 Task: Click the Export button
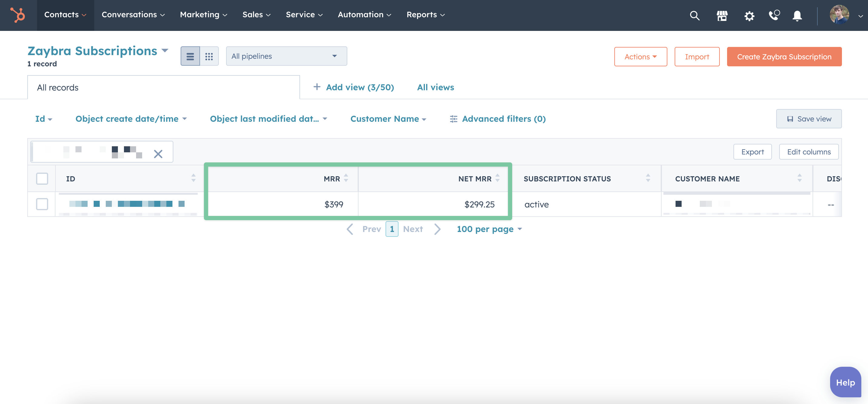(x=753, y=152)
